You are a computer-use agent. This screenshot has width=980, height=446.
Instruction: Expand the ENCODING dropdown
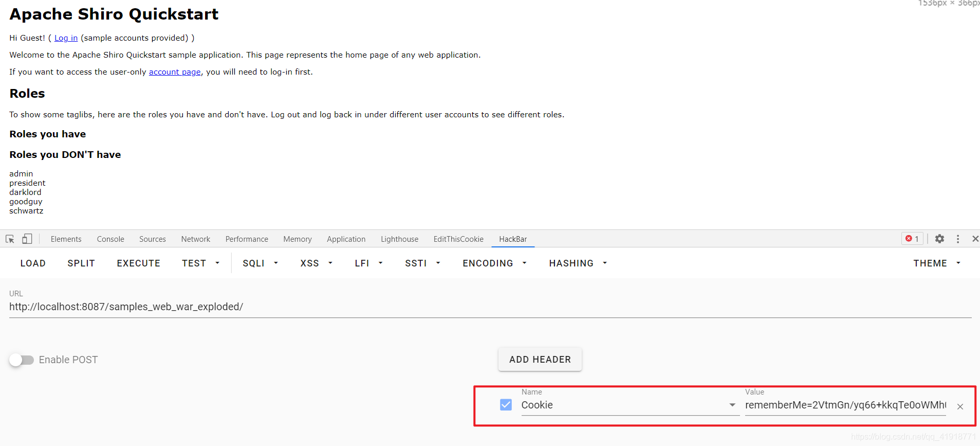point(495,263)
